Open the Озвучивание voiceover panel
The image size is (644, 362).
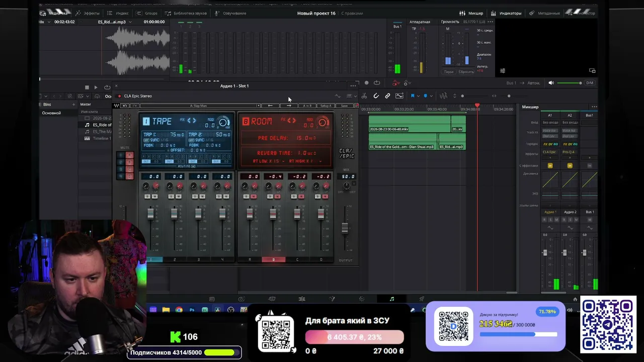230,13
